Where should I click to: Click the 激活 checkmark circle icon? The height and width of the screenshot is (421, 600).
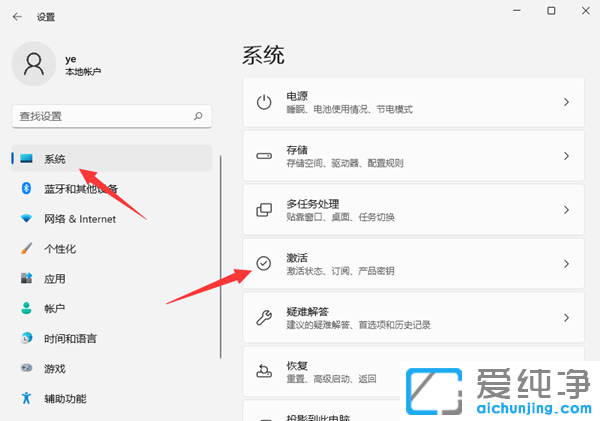264,264
